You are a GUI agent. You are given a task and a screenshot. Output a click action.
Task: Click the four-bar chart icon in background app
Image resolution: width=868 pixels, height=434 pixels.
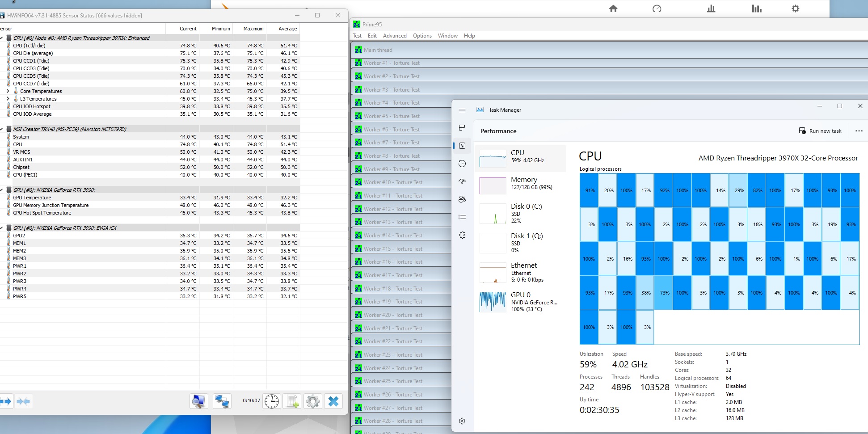757,8
